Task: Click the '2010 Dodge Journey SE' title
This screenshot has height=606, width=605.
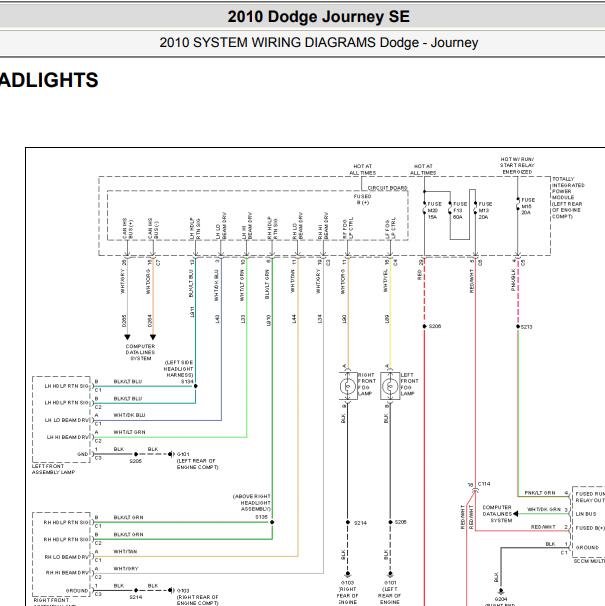Action: (319, 17)
